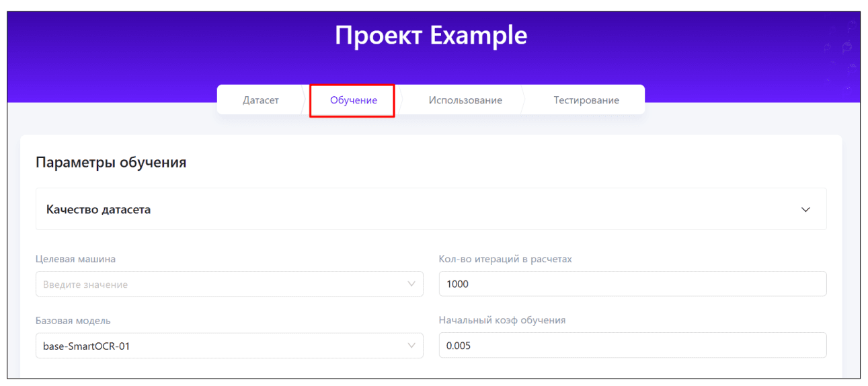The image size is (868, 386).
Task: Click the Начальный коэф обучения label
Action: pos(502,321)
